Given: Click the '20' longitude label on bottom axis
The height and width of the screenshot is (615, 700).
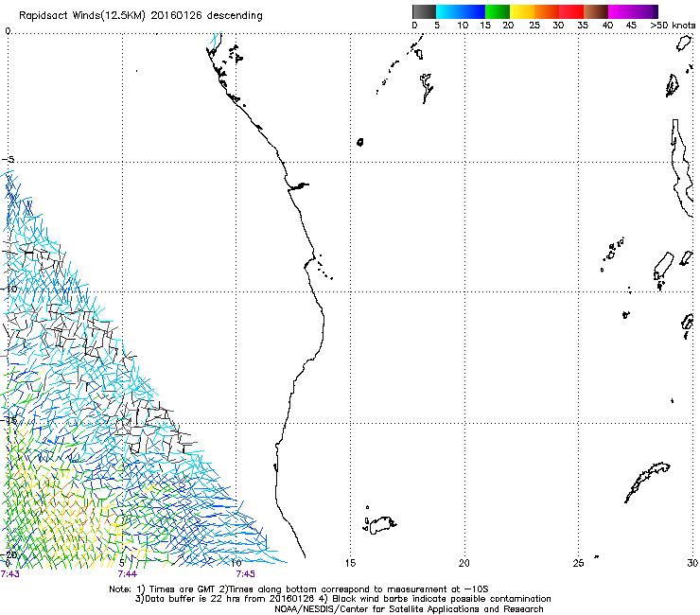Looking at the screenshot, I should pyautogui.click(x=464, y=563).
